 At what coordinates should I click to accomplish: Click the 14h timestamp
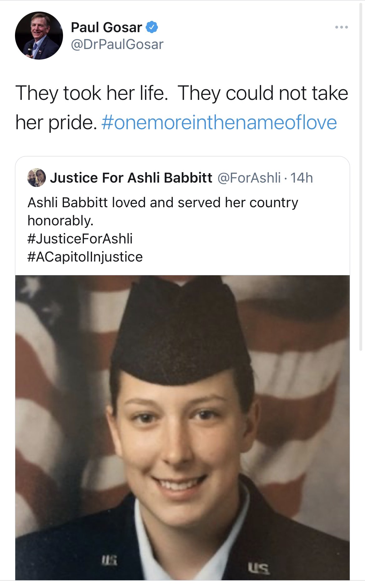pyautogui.click(x=301, y=178)
